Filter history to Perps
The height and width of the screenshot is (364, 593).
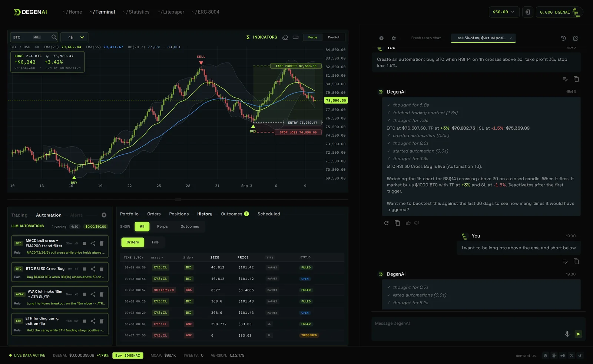[162, 227]
